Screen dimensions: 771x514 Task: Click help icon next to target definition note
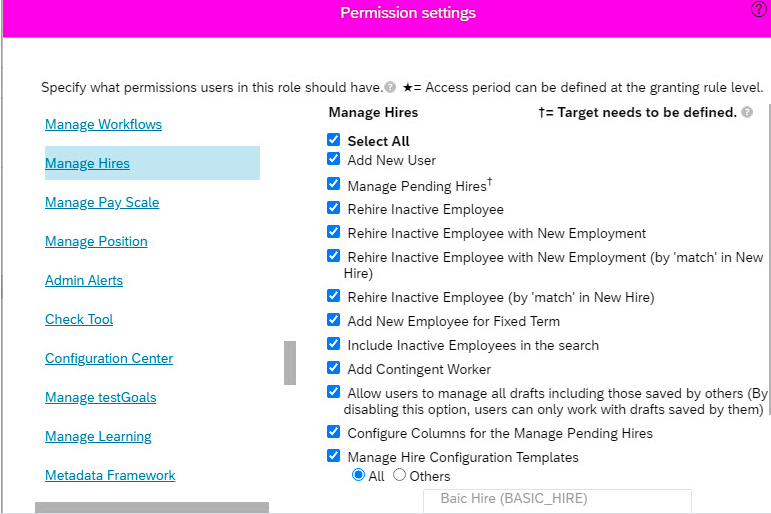pyautogui.click(x=747, y=112)
